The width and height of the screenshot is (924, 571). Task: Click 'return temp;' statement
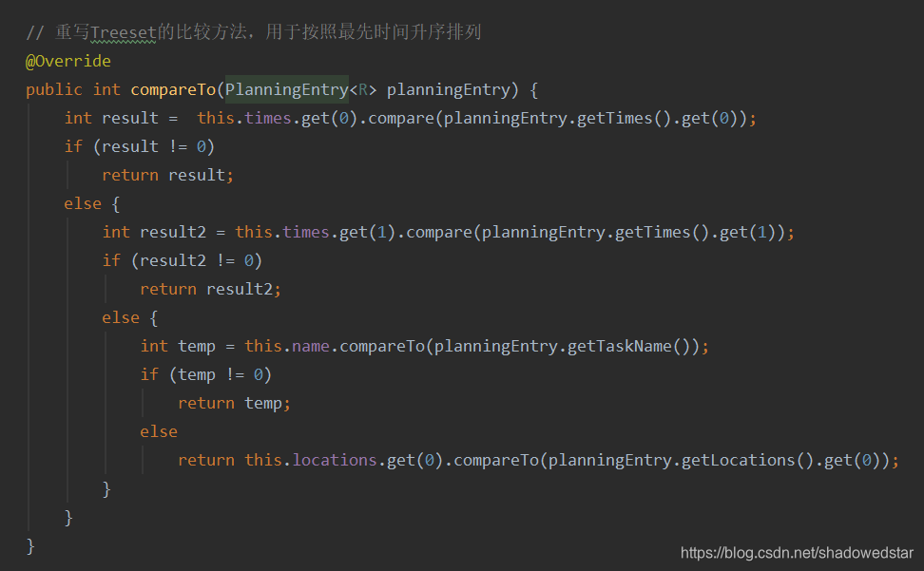click(234, 403)
